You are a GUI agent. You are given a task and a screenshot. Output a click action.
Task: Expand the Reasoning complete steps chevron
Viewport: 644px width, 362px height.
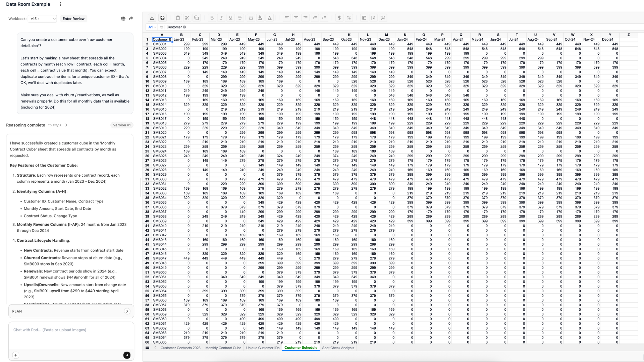(66, 125)
